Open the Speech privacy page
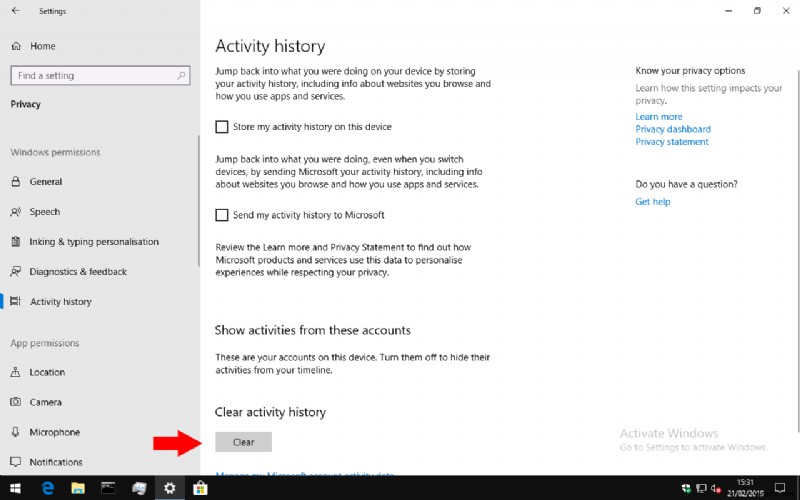Viewport: 800px width, 500px height. pyautogui.click(x=45, y=212)
